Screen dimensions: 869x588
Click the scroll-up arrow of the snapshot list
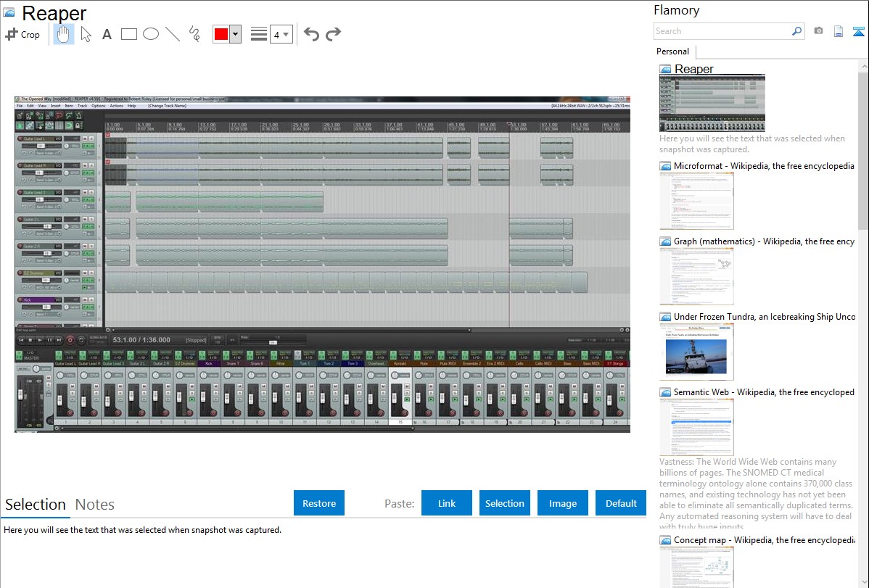pyautogui.click(x=864, y=67)
